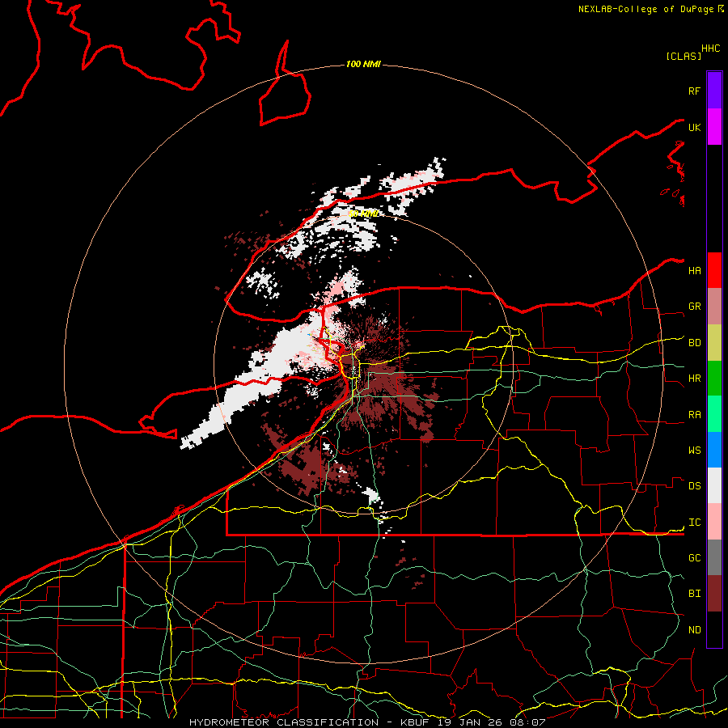Click the ND legend label
This screenshot has height=728, width=728.
694,630
